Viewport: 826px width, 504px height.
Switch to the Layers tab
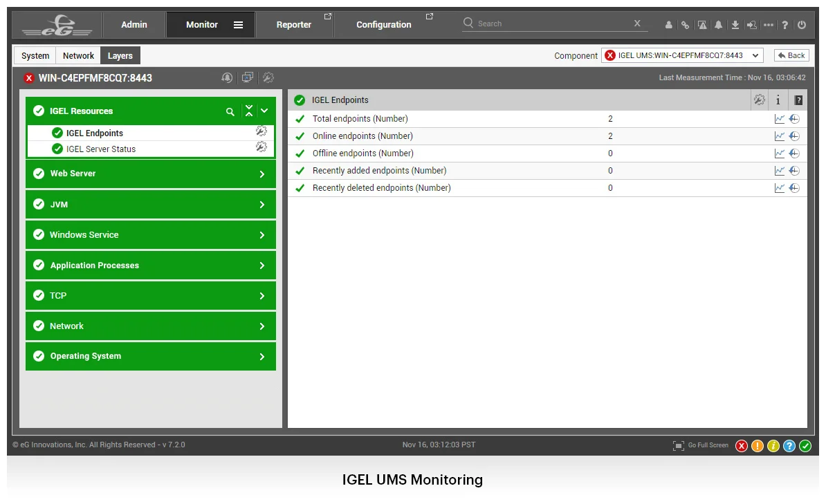pyautogui.click(x=120, y=55)
